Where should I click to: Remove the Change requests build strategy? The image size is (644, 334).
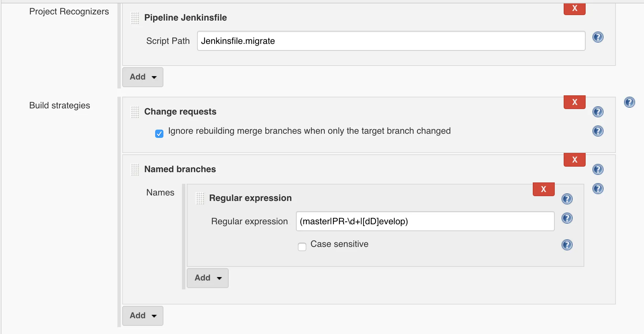tap(574, 102)
